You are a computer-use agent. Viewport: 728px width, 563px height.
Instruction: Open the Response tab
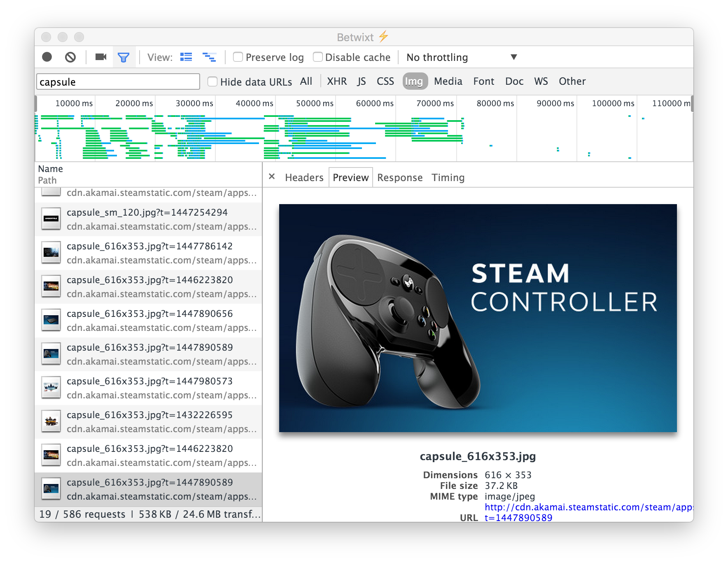[399, 177]
